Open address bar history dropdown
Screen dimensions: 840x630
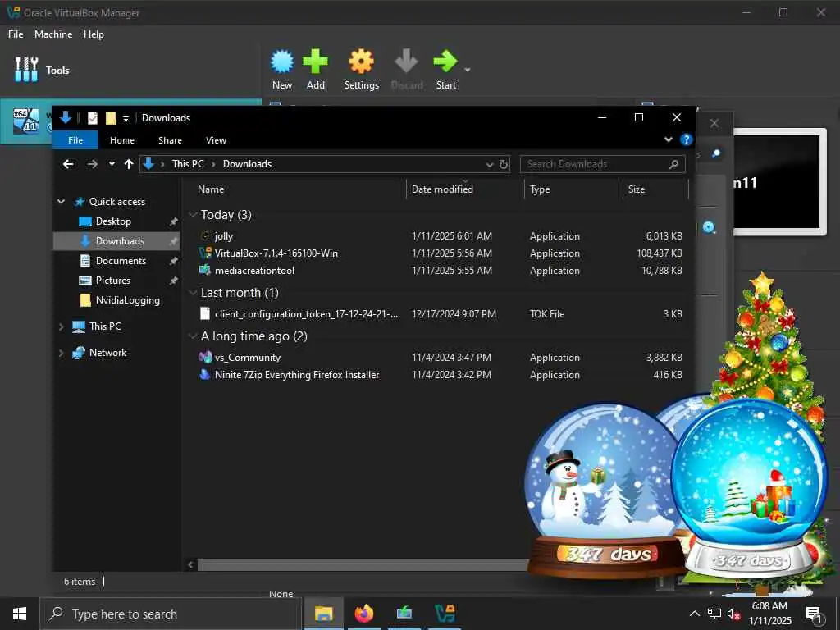tap(489, 164)
